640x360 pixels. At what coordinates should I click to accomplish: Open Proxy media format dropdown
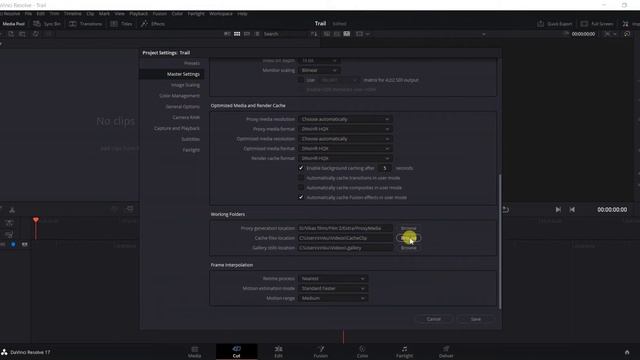tap(345, 129)
